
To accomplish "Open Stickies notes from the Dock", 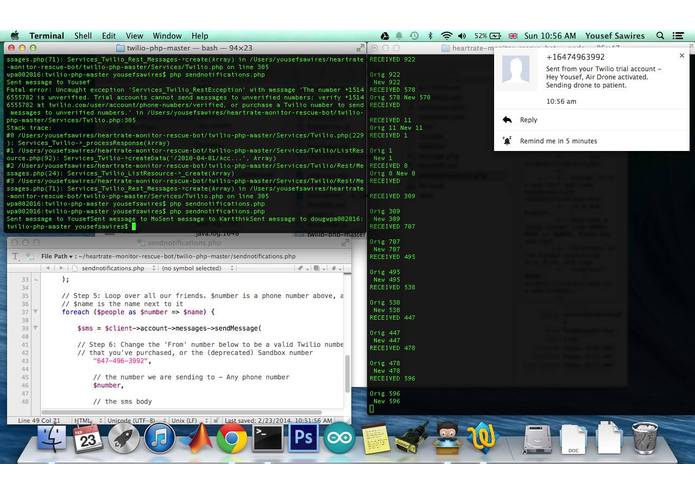I will (x=376, y=439).
